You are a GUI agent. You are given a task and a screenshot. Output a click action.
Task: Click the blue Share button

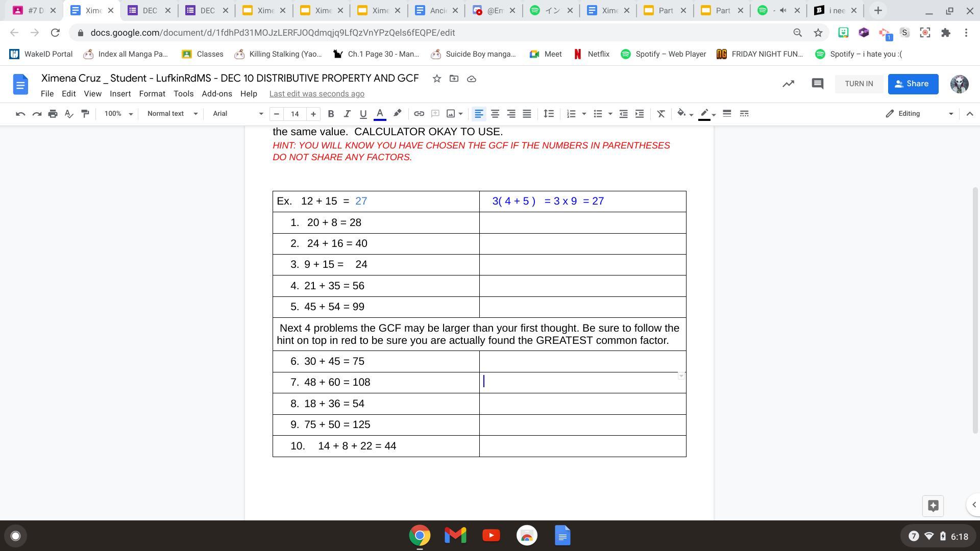coord(913,84)
